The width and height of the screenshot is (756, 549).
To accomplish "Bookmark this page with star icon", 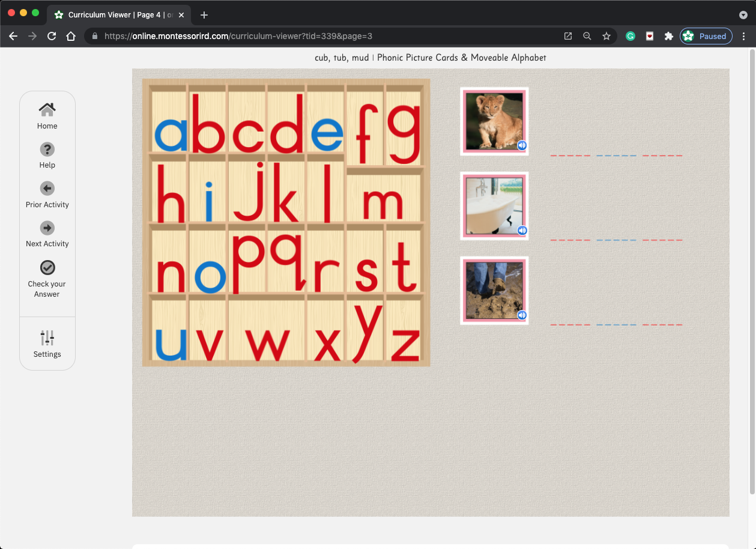I will tap(606, 36).
